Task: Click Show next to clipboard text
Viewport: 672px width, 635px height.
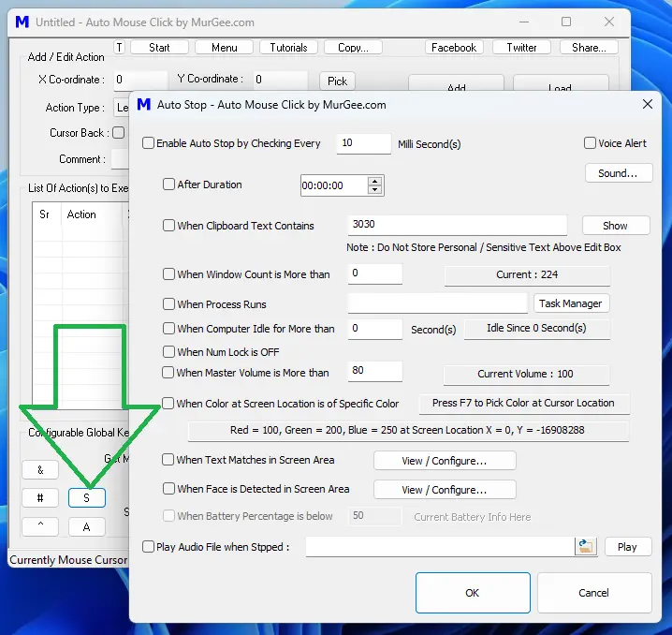Action: (616, 226)
